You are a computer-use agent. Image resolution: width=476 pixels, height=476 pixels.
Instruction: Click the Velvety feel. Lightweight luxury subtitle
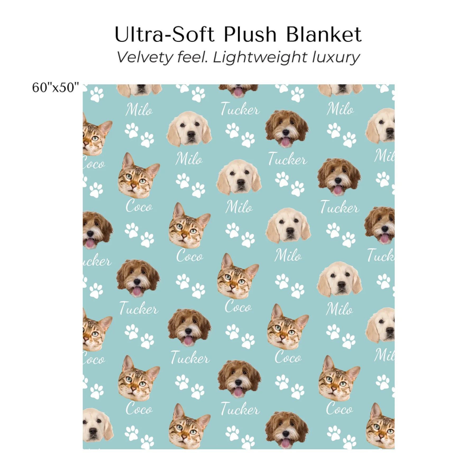click(238, 57)
